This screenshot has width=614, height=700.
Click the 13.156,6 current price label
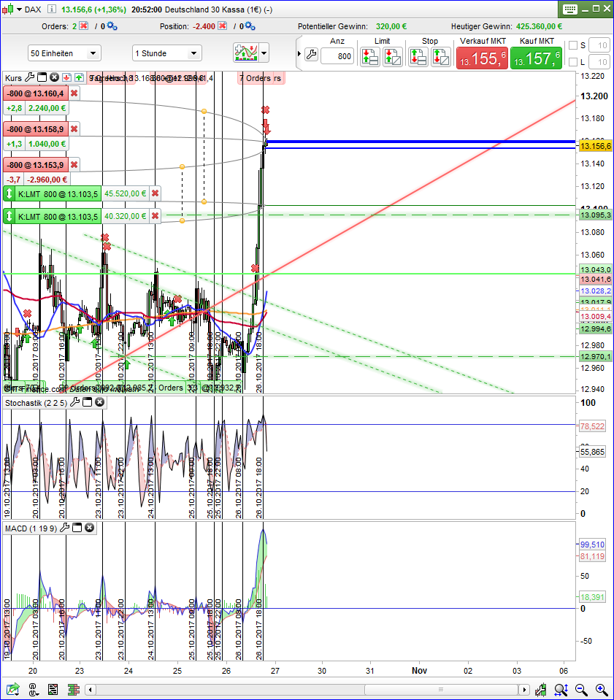click(595, 146)
